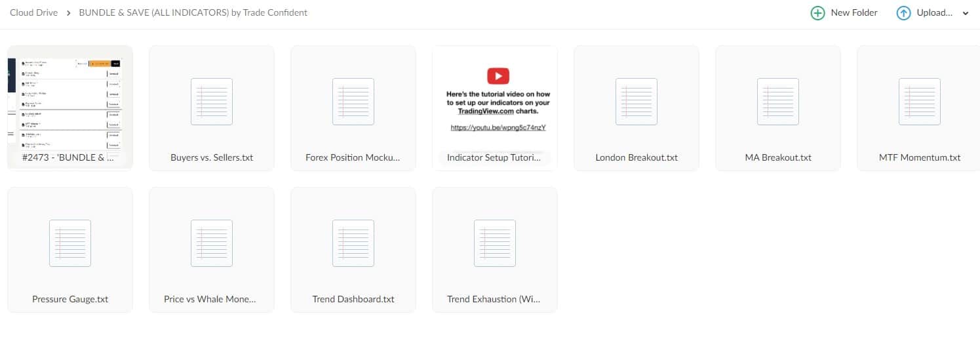
Task: Select Trend Dashboard.txt file icon
Action: 353,243
